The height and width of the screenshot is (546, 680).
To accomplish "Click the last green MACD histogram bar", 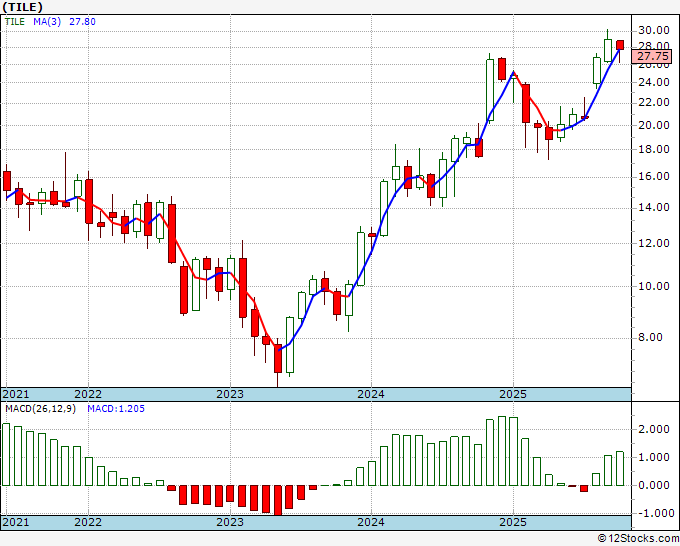I will 620,468.
